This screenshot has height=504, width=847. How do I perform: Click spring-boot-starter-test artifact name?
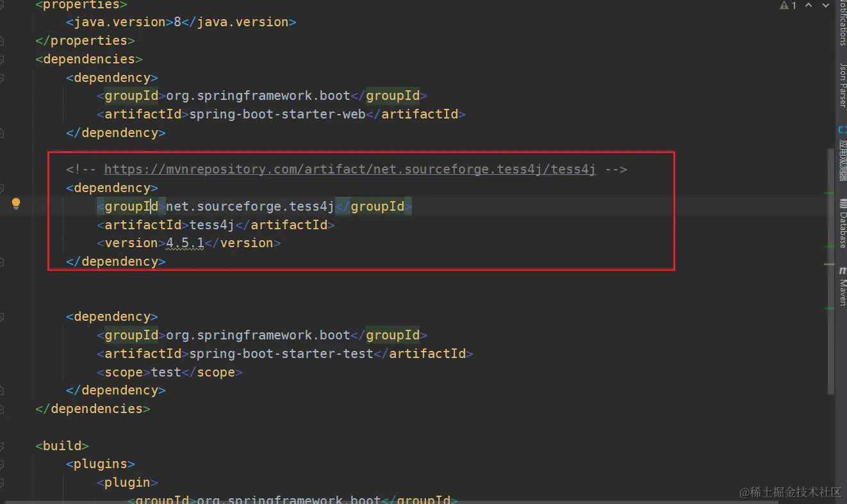281,354
